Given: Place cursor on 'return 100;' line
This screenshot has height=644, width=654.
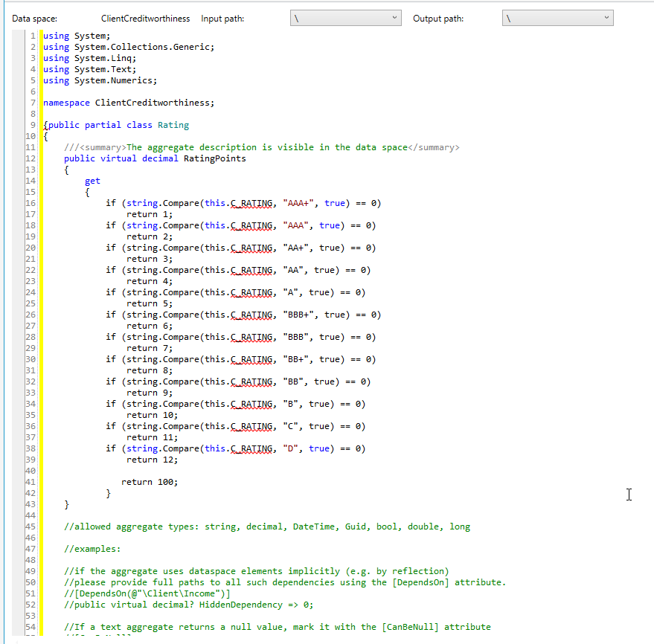Looking at the screenshot, I should [150, 482].
